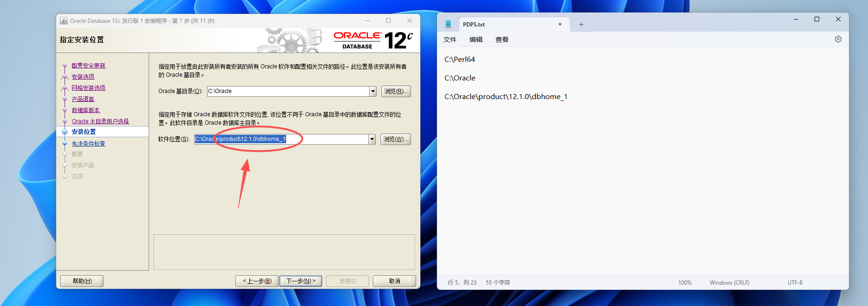Screen dimensions: 868x306
Task: Open the 查看 menu in Notepad
Action: coord(502,40)
